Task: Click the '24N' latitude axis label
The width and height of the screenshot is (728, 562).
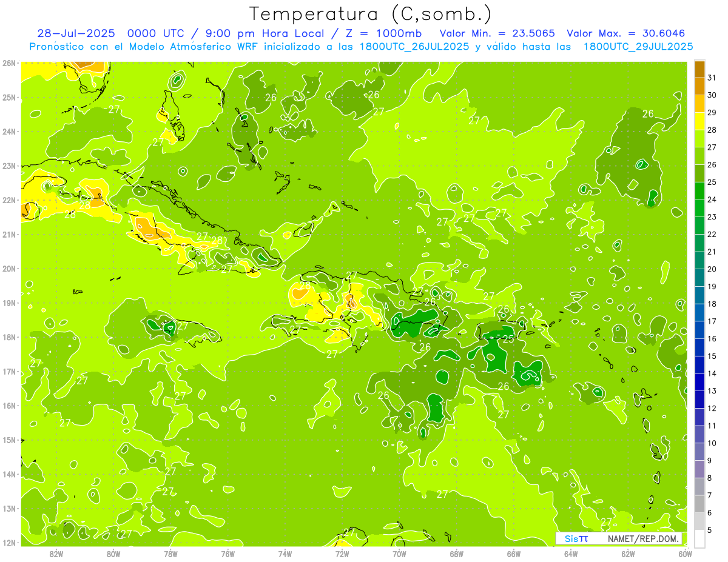Action: point(9,132)
